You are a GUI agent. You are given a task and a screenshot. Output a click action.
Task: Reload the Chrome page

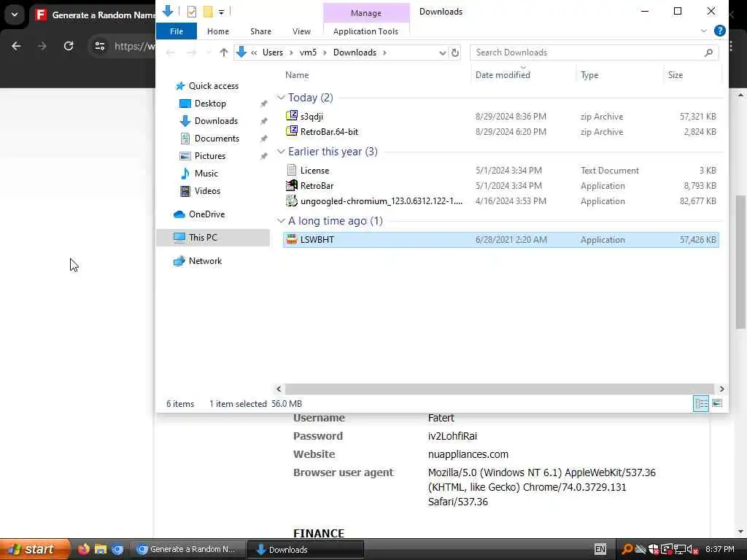(69, 46)
